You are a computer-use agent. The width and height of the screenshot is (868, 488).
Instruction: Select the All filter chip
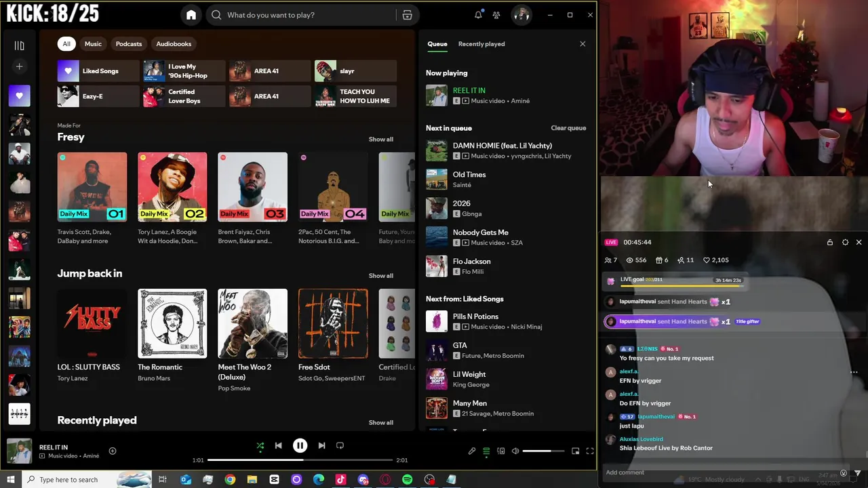pyautogui.click(x=66, y=44)
